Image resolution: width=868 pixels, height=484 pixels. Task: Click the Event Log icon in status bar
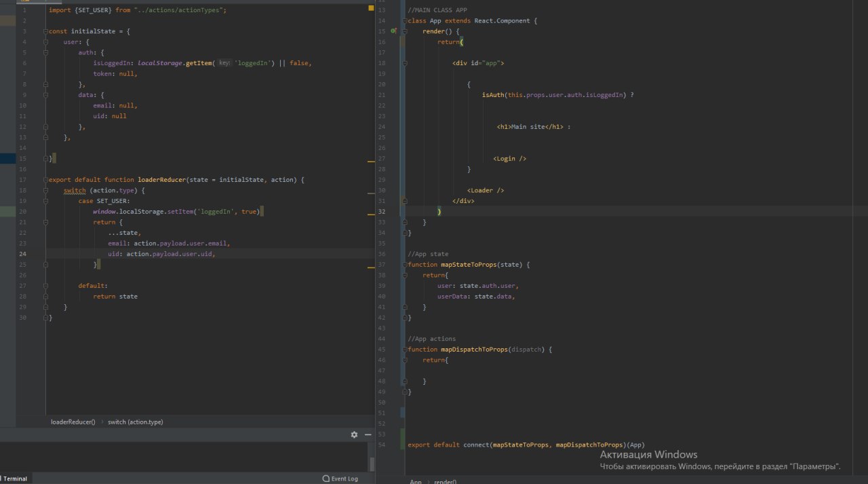click(326, 479)
